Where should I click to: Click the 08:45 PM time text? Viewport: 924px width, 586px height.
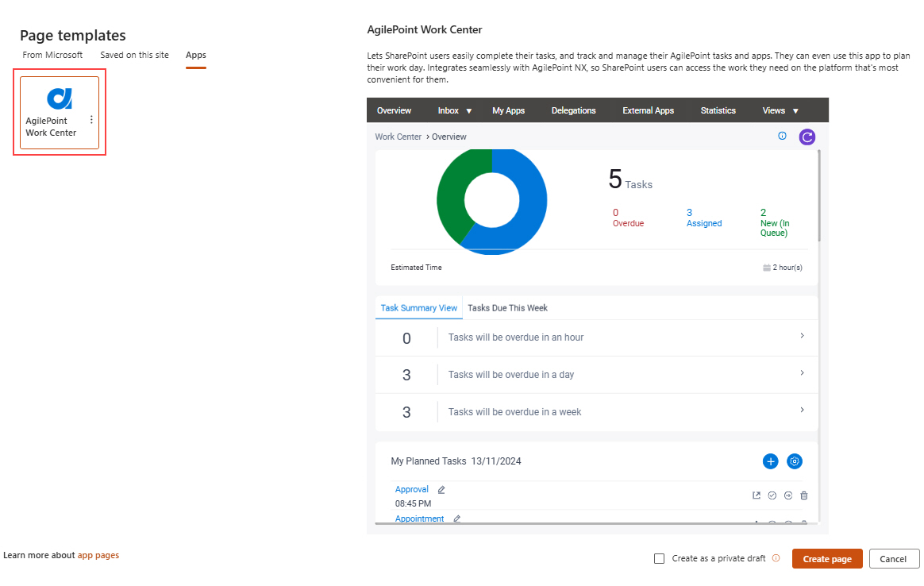point(413,503)
